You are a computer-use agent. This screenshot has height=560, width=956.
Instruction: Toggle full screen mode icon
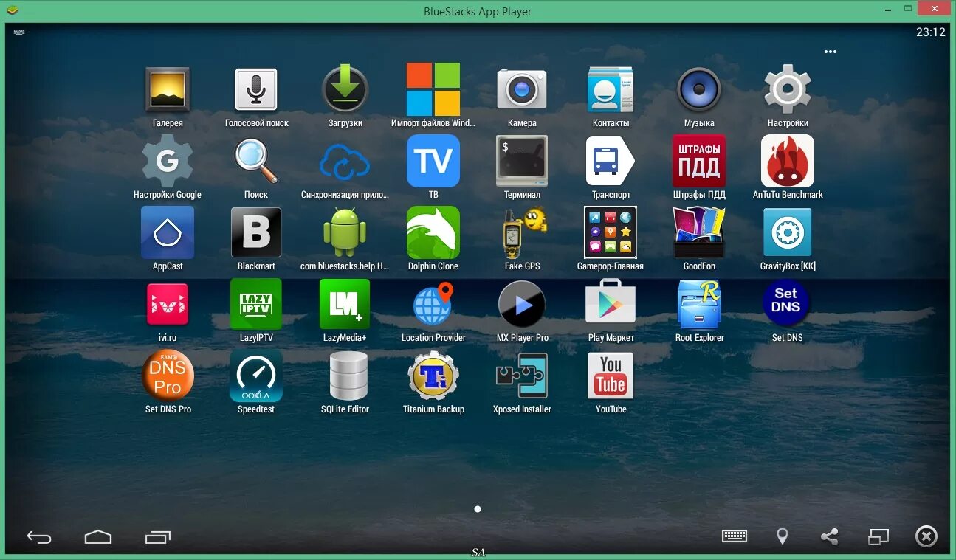[x=878, y=536]
